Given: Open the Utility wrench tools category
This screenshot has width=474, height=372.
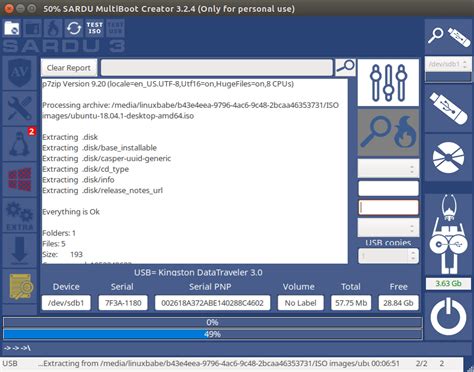Looking at the screenshot, I should click(20, 108).
